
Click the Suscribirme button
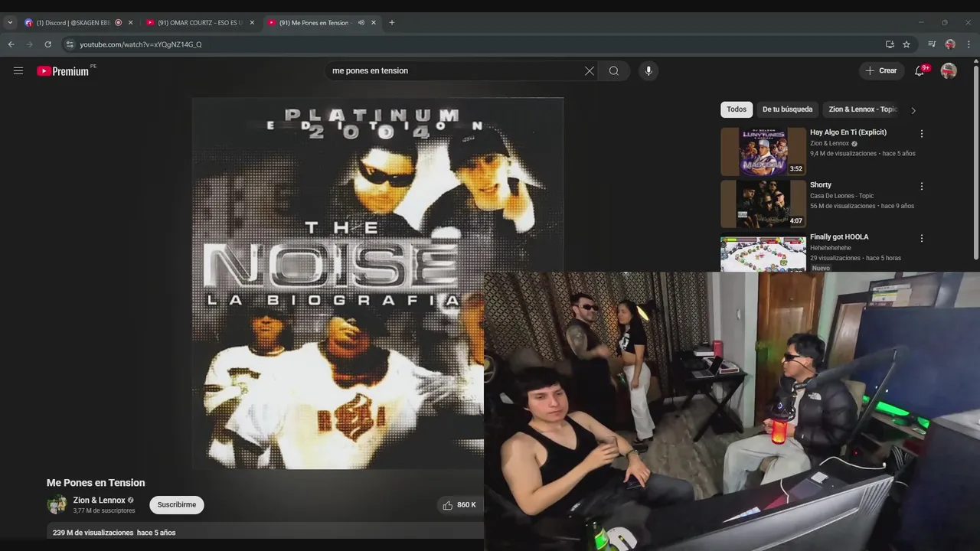[x=177, y=504]
